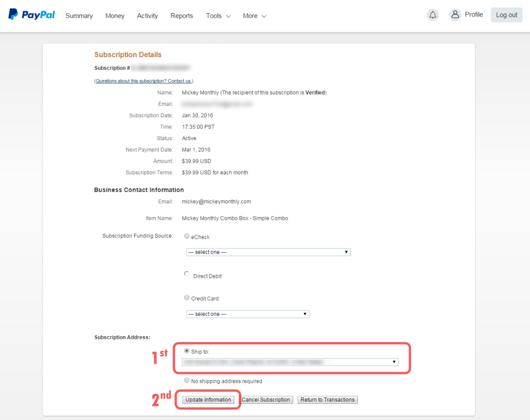The image size is (530, 420).
Task: Open the notifications bell
Action: (433, 15)
